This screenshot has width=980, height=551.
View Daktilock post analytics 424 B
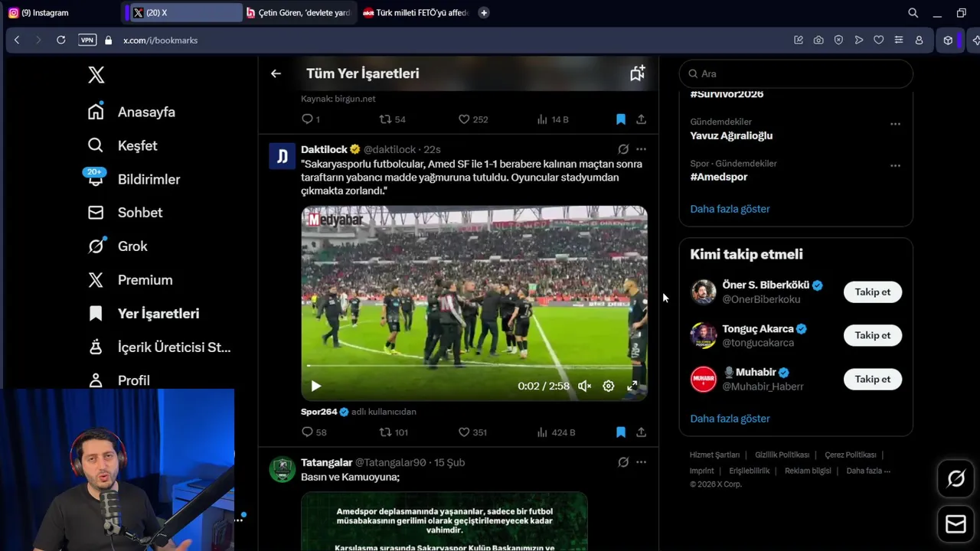(556, 432)
